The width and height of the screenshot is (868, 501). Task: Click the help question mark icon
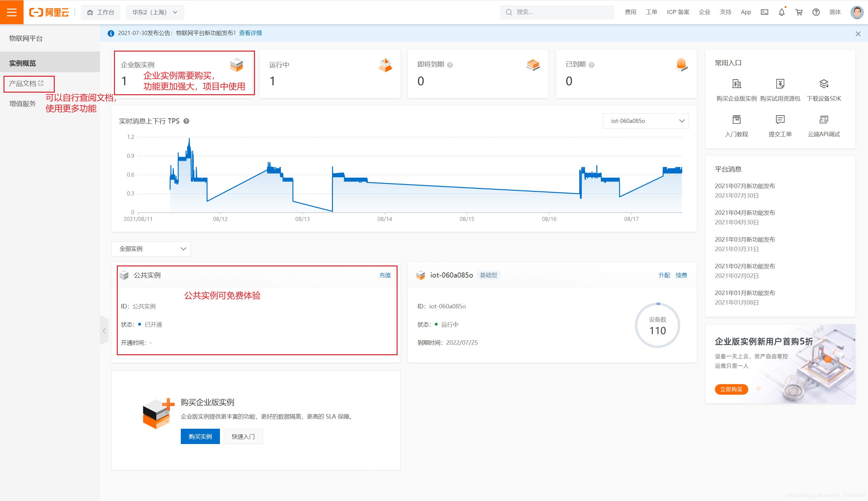pos(816,12)
